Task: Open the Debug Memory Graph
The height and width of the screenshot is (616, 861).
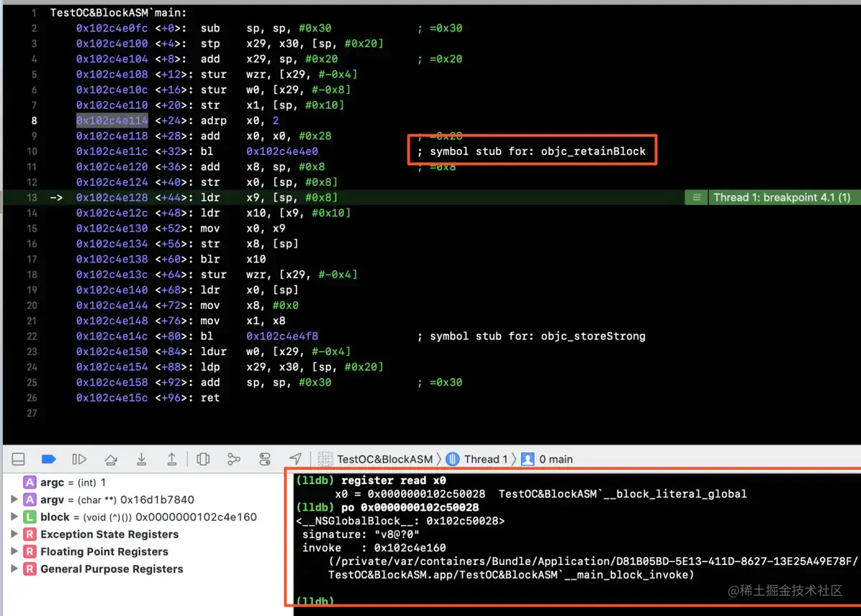Action: pyautogui.click(x=234, y=459)
